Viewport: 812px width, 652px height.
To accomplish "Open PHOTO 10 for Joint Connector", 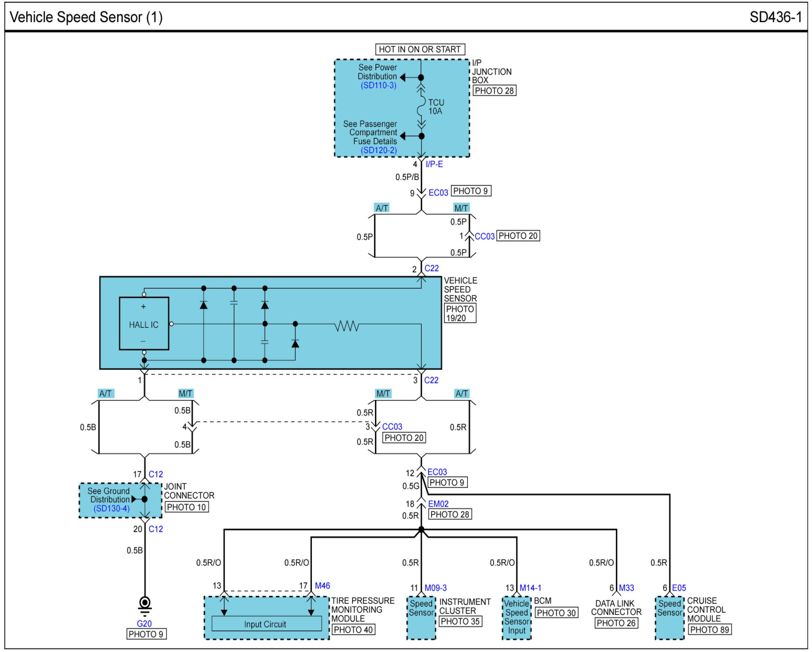I will click(186, 507).
